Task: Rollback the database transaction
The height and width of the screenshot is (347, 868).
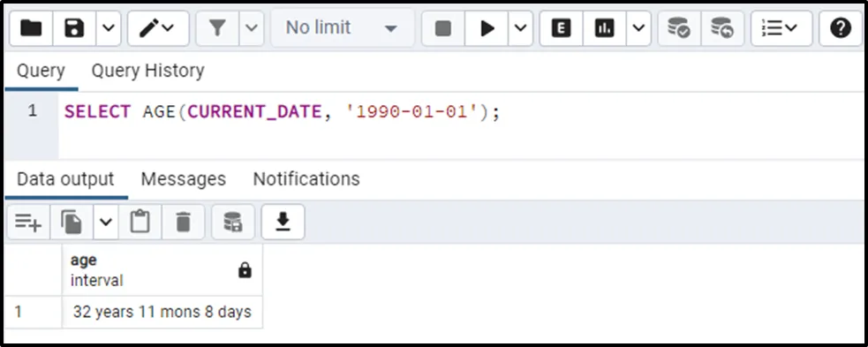Action: coord(721,27)
